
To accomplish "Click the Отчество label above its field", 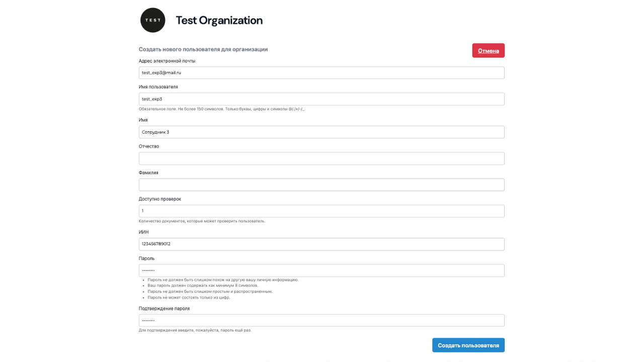I will pos(149,146).
